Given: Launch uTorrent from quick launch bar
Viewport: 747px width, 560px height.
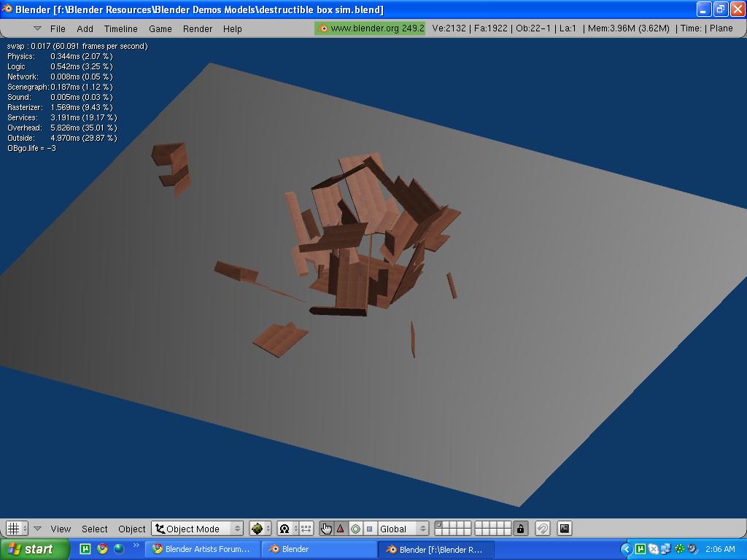Looking at the screenshot, I should (85, 549).
